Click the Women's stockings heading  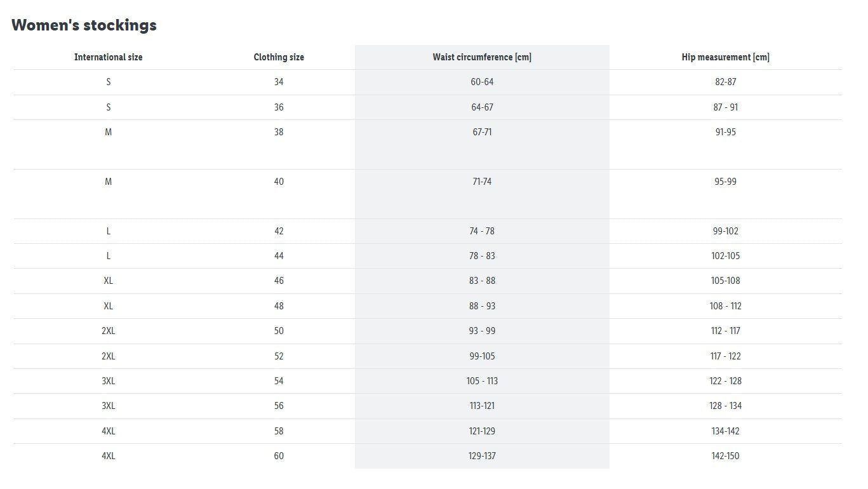click(84, 25)
